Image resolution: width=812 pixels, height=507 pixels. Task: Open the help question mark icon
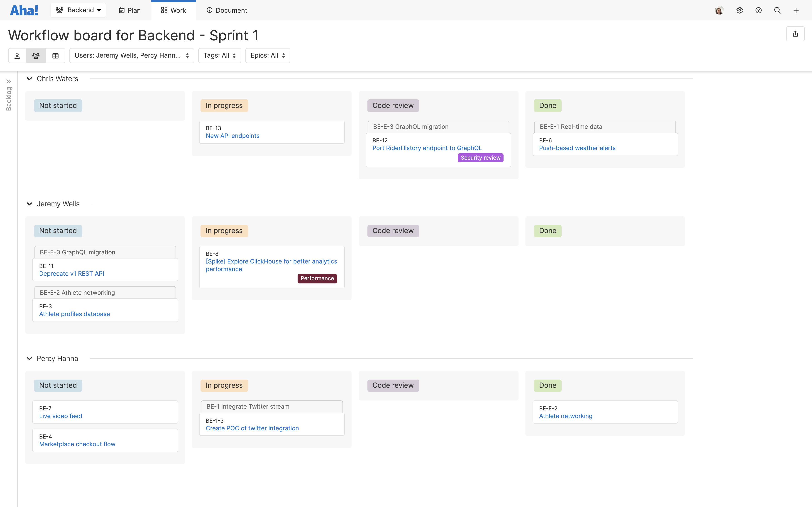click(x=758, y=10)
